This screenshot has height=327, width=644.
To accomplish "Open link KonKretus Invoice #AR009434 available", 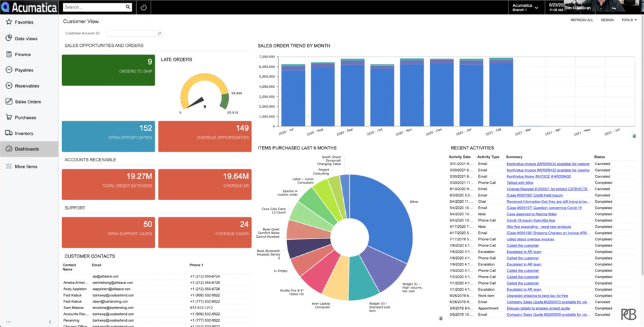I will [548, 164].
